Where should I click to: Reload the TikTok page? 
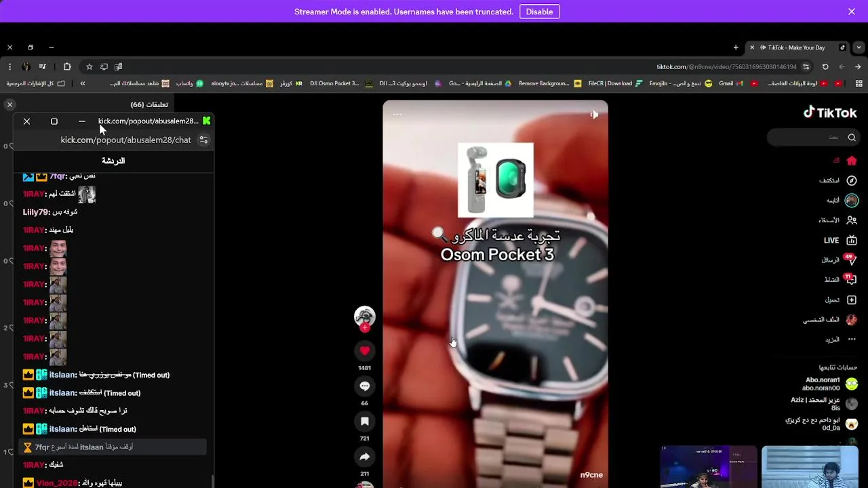click(x=825, y=66)
